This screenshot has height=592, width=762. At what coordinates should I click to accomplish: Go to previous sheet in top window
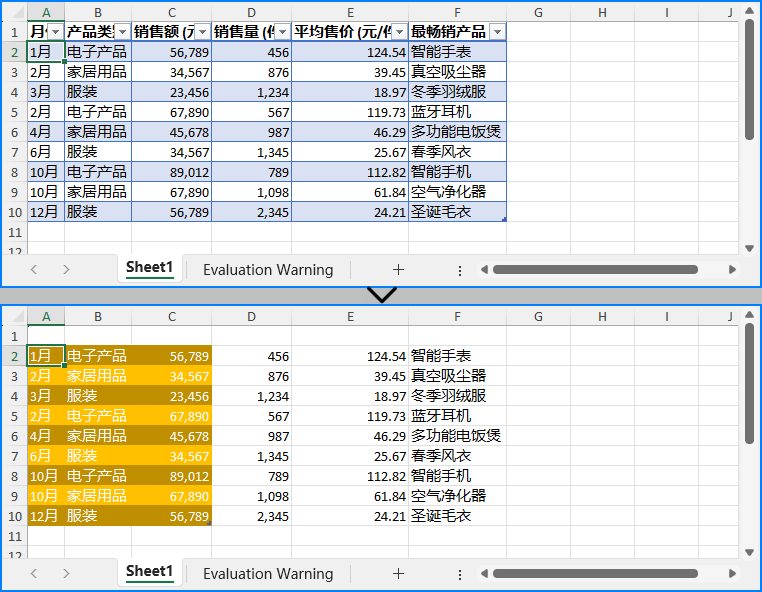(x=34, y=270)
